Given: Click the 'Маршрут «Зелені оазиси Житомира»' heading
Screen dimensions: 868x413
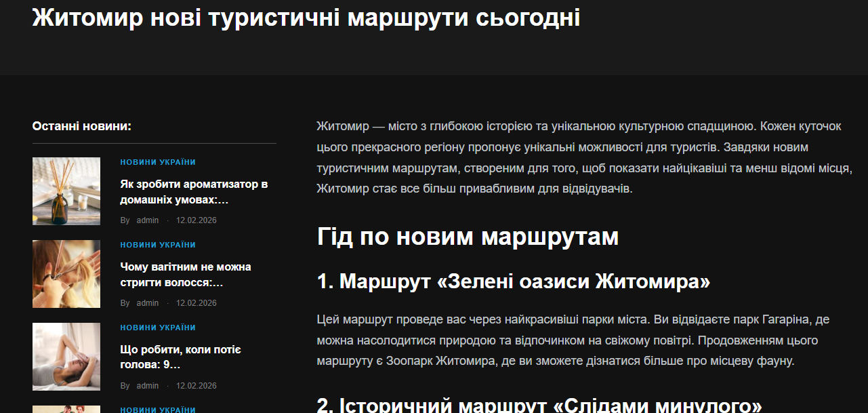Looking at the screenshot, I should coord(514,281).
